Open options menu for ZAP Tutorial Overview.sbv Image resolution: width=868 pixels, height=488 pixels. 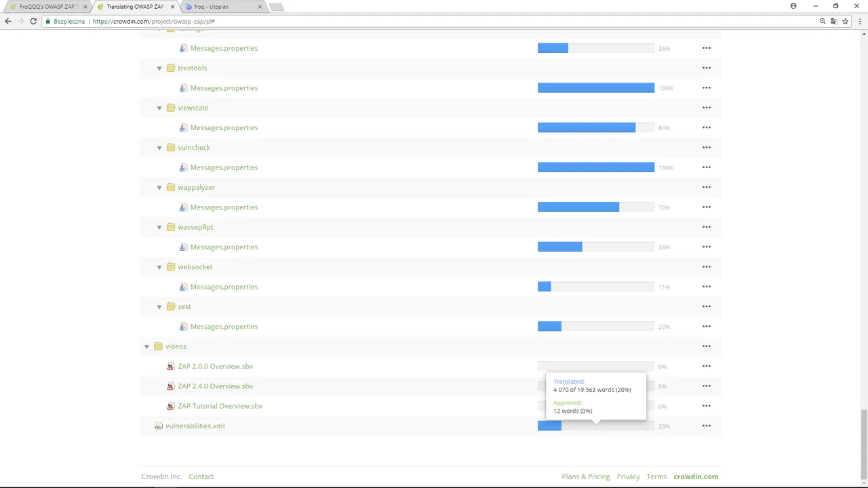[x=707, y=406]
